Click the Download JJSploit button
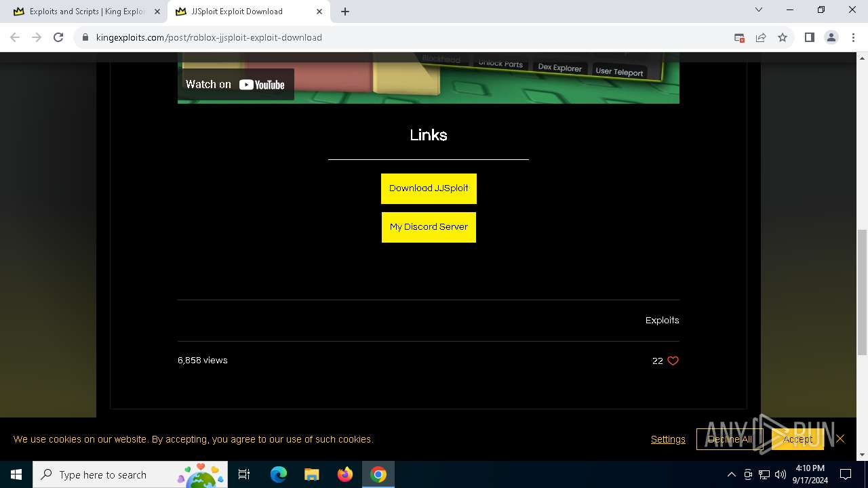 429,188
